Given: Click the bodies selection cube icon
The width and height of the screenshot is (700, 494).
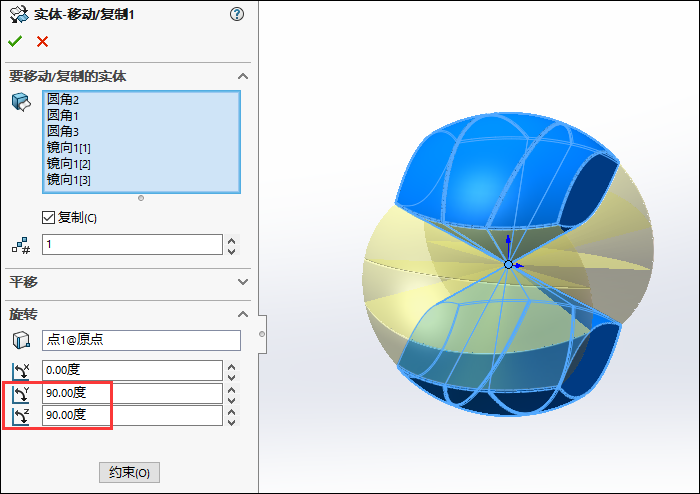Looking at the screenshot, I should point(21,102).
